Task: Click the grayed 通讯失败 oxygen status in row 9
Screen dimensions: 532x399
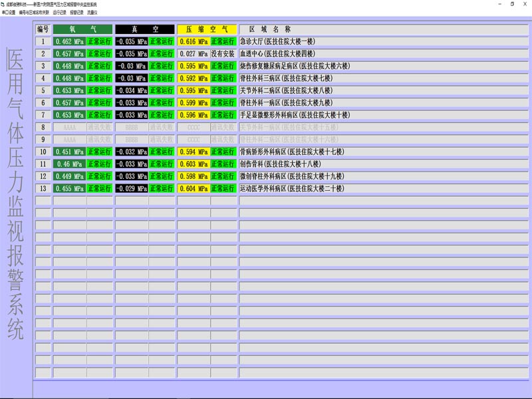Action: coord(99,140)
